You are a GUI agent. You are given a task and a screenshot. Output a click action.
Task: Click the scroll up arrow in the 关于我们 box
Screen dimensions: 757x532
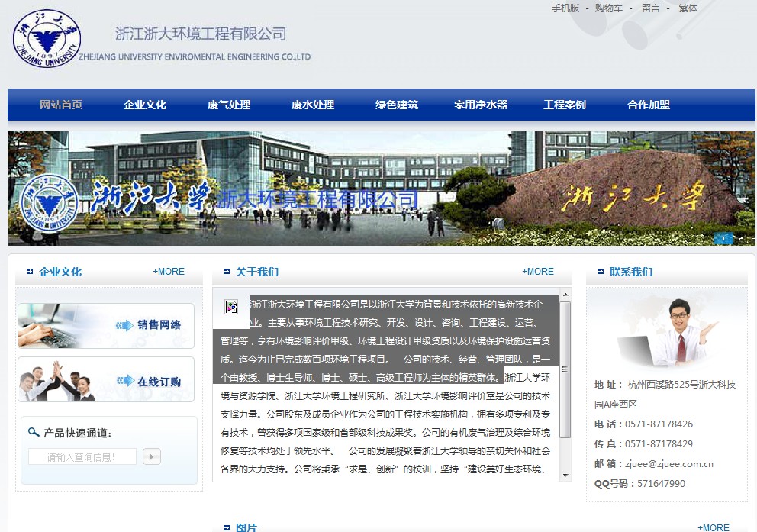[565, 295]
